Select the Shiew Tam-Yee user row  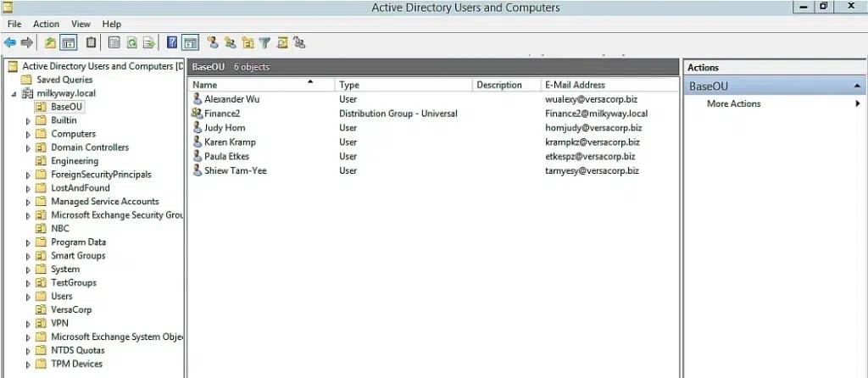click(x=432, y=170)
